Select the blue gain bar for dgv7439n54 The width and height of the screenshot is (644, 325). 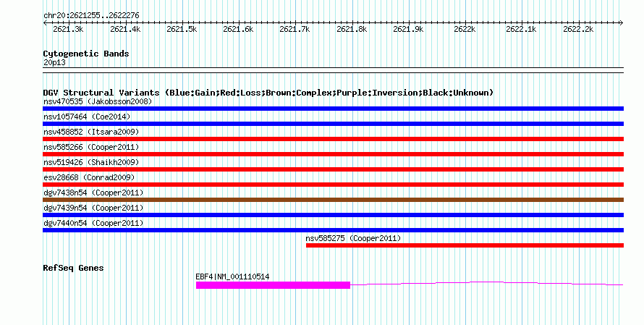[x=333, y=215]
